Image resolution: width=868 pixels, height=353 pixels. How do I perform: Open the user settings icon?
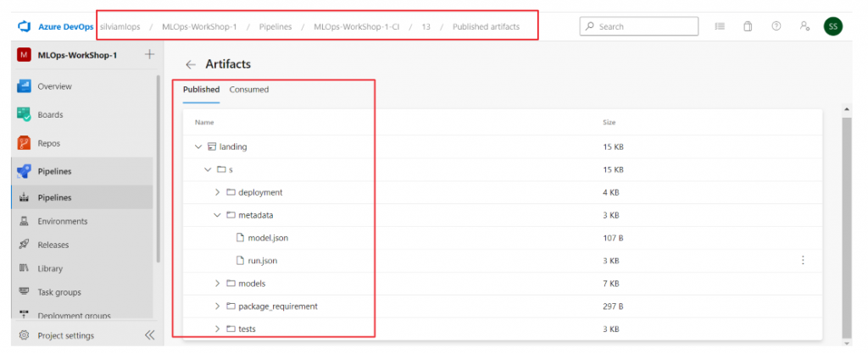tap(805, 26)
